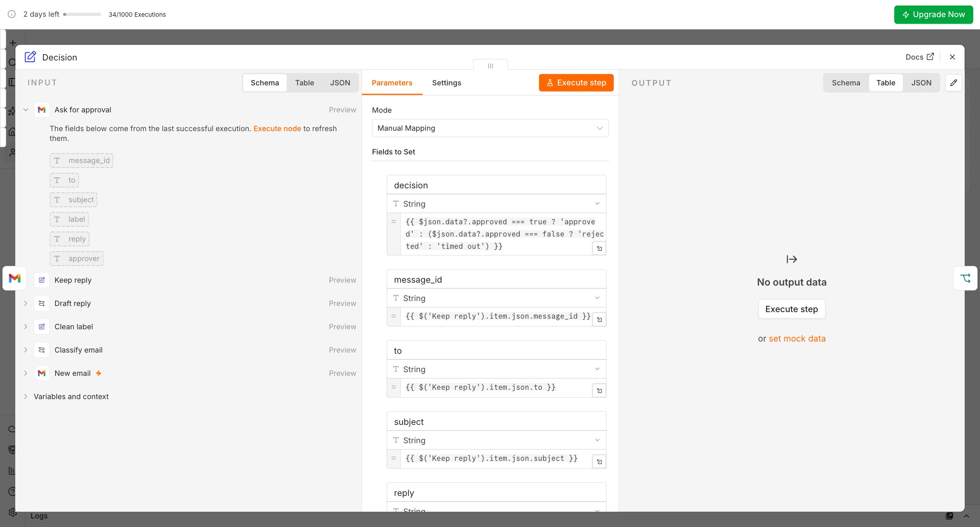Collapse the Ask for approval section
Screen dimensions: 980x527
pos(26,109)
